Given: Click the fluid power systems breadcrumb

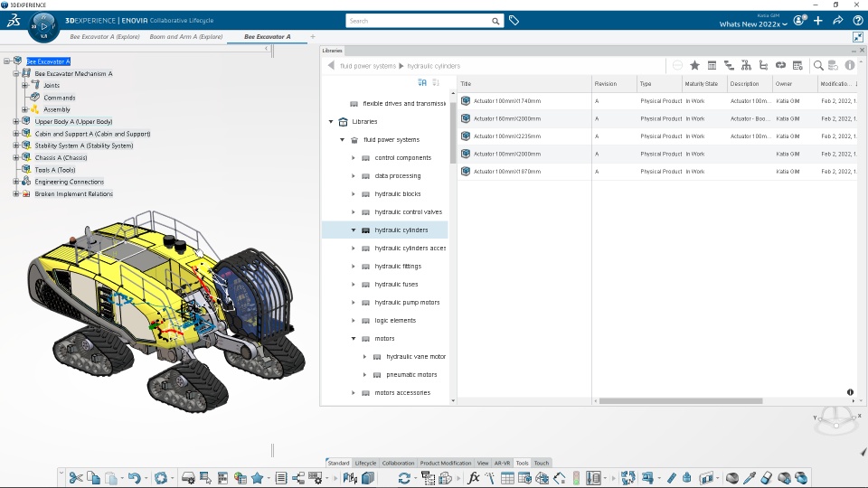Looking at the screenshot, I should click(x=368, y=66).
